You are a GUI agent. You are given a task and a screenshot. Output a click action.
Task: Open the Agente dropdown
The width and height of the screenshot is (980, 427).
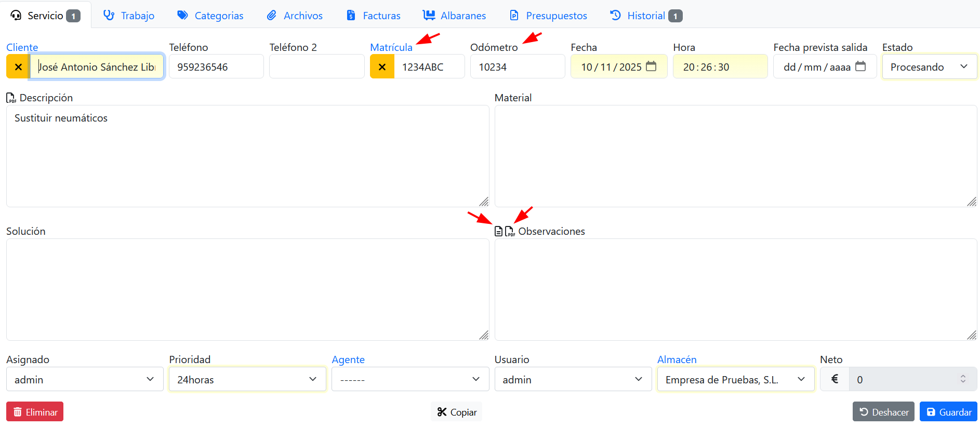[410, 379]
